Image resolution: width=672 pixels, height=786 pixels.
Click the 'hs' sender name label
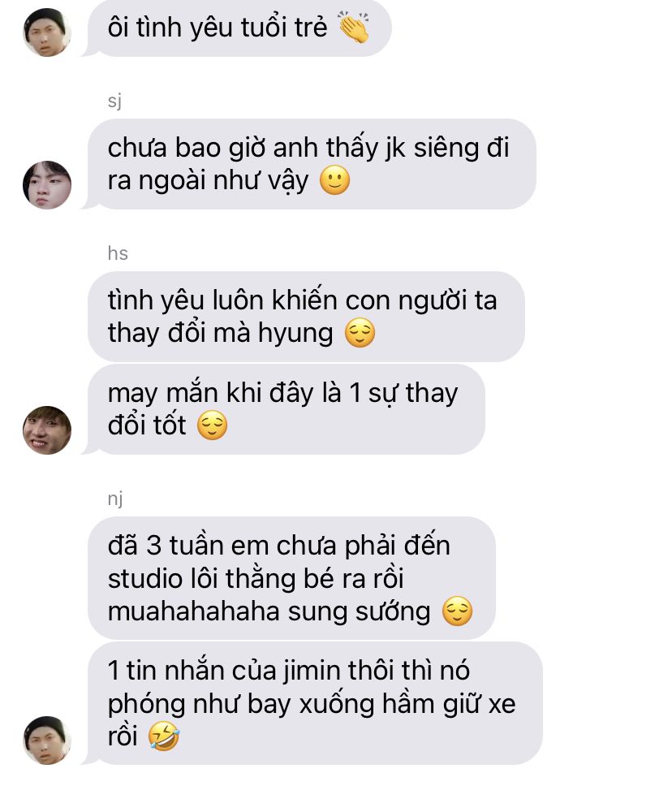118,253
